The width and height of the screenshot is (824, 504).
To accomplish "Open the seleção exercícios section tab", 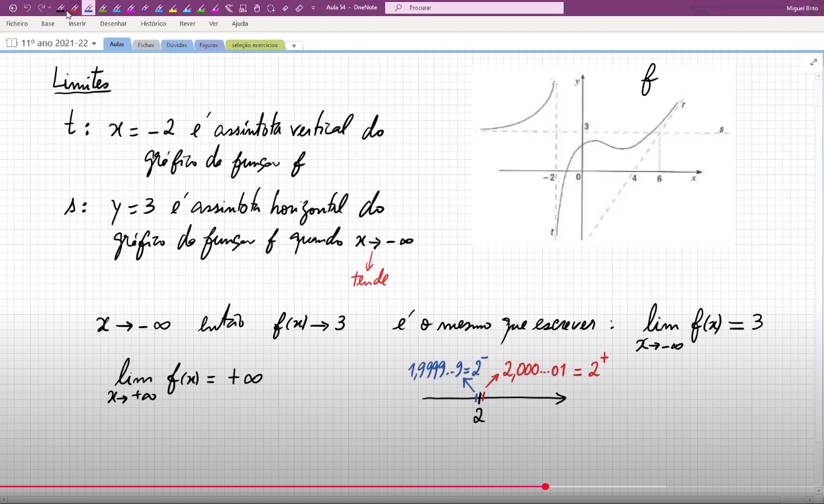I will point(254,45).
